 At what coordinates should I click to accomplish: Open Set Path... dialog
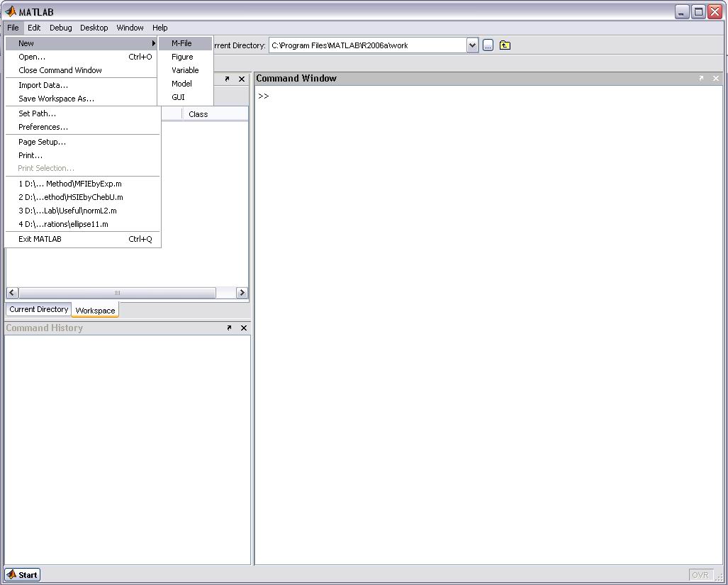83,113
